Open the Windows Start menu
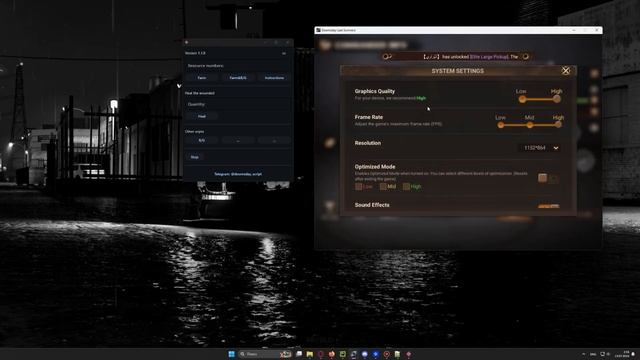Viewport: 640px width, 360px height. tap(231, 354)
